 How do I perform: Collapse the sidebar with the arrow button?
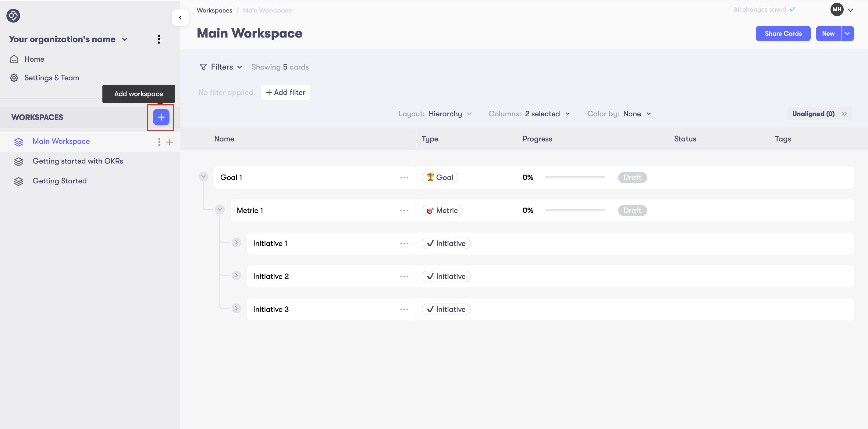click(180, 17)
